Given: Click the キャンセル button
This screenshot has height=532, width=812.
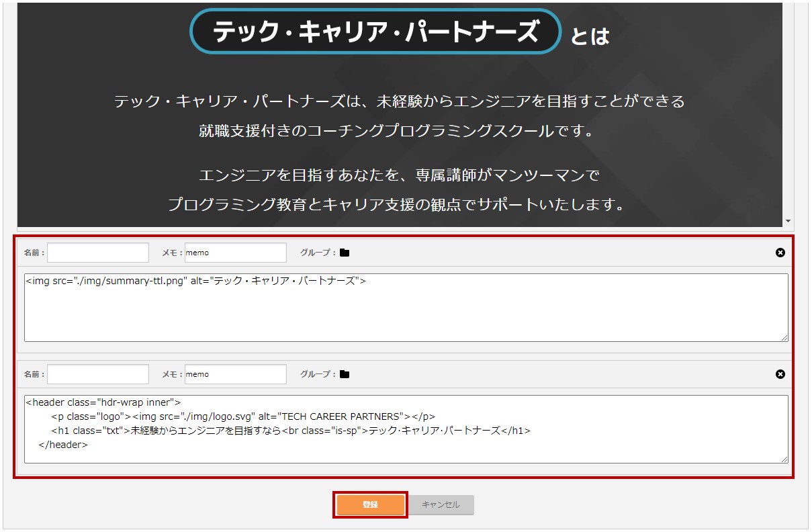Looking at the screenshot, I should pyautogui.click(x=441, y=504).
